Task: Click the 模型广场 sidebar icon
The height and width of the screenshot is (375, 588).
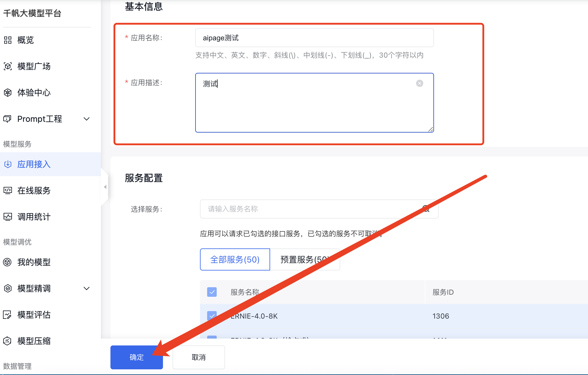Action: tap(8, 66)
